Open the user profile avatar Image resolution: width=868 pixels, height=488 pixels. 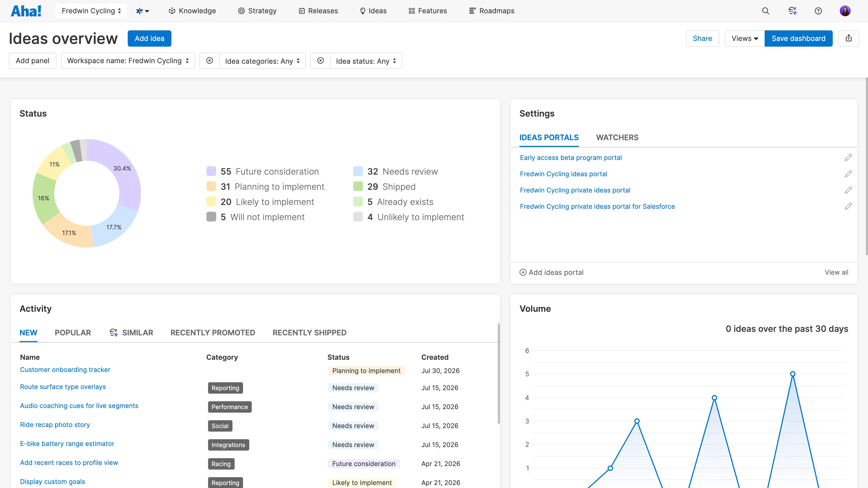coord(845,11)
